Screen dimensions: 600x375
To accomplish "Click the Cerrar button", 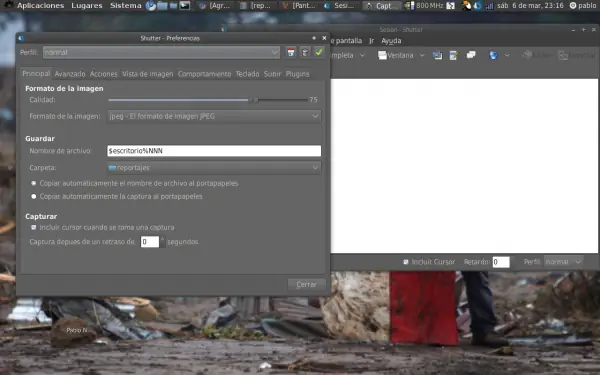I will coord(307,285).
